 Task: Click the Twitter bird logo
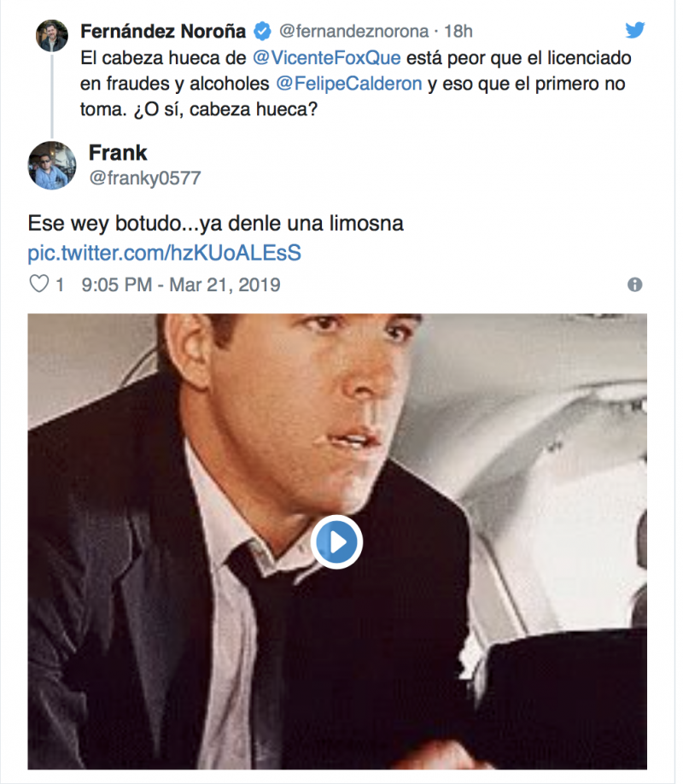(634, 31)
